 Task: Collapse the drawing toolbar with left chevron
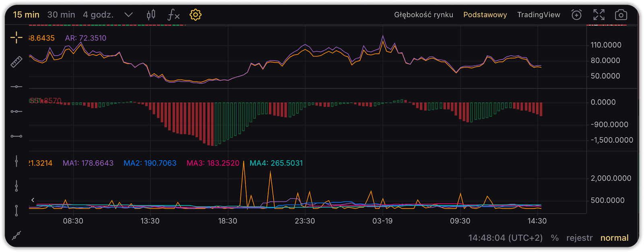pyautogui.click(x=33, y=200)
